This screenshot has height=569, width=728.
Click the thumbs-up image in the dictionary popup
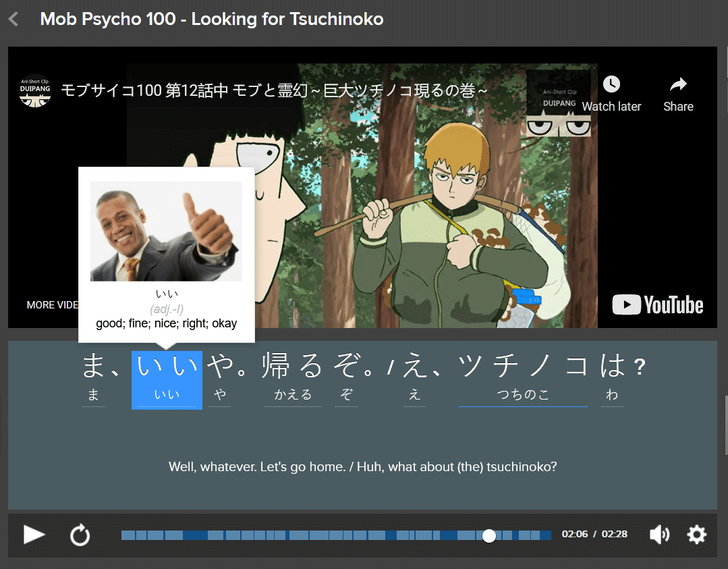(x=167, y=231)
